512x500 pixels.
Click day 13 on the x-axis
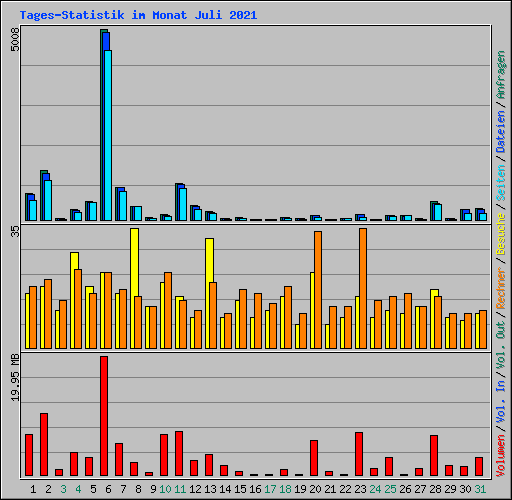click(x=210, y=489)
